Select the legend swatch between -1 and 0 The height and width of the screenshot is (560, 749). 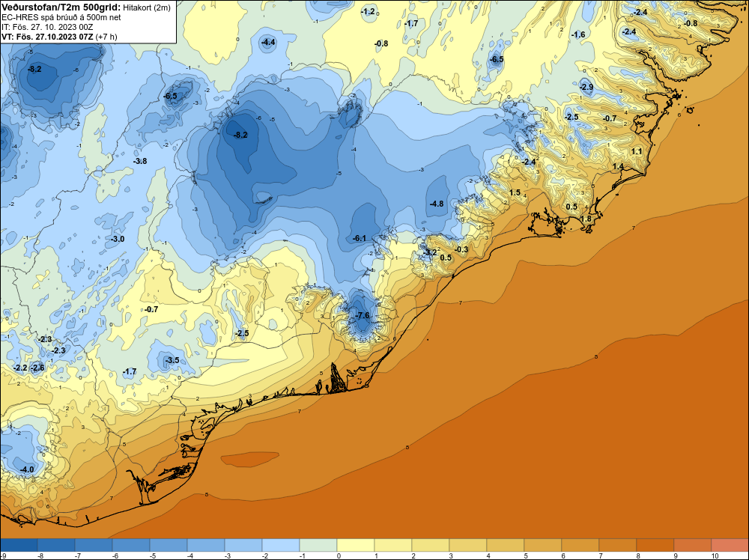[318, 545]
